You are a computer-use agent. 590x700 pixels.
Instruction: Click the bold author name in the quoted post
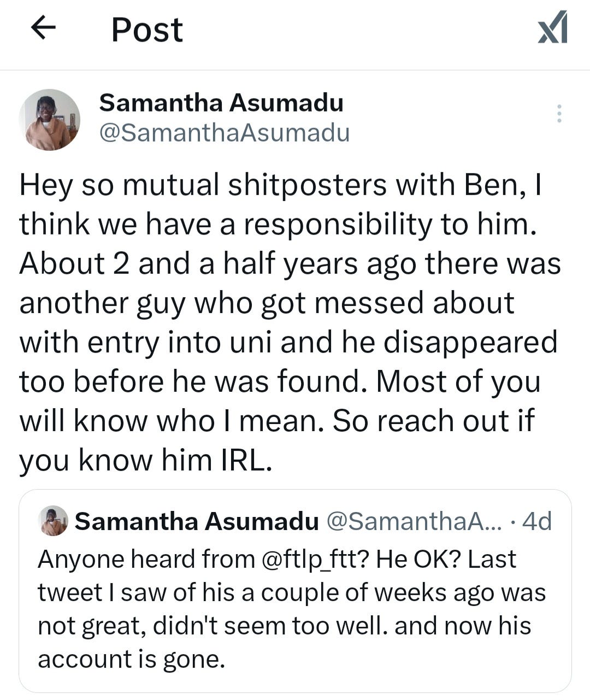pyautogui.click(x=197, y=521)
